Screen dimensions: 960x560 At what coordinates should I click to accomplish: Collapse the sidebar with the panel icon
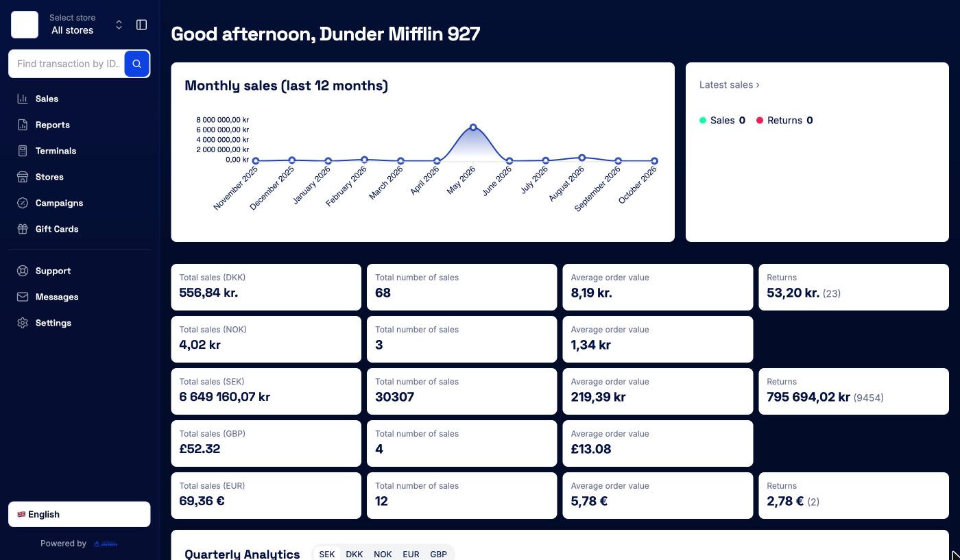click(x=142, y=25)
